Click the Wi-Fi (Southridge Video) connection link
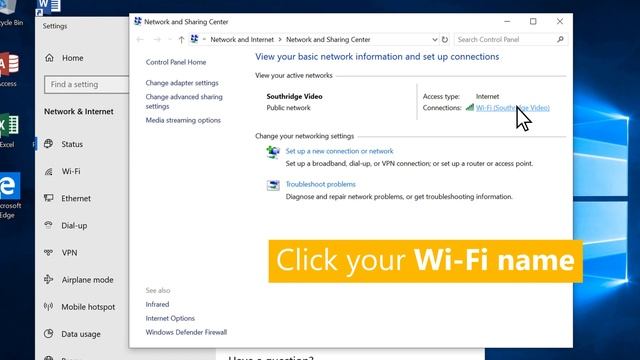Screen dimensions: 640x360 (x=513, y=108)
